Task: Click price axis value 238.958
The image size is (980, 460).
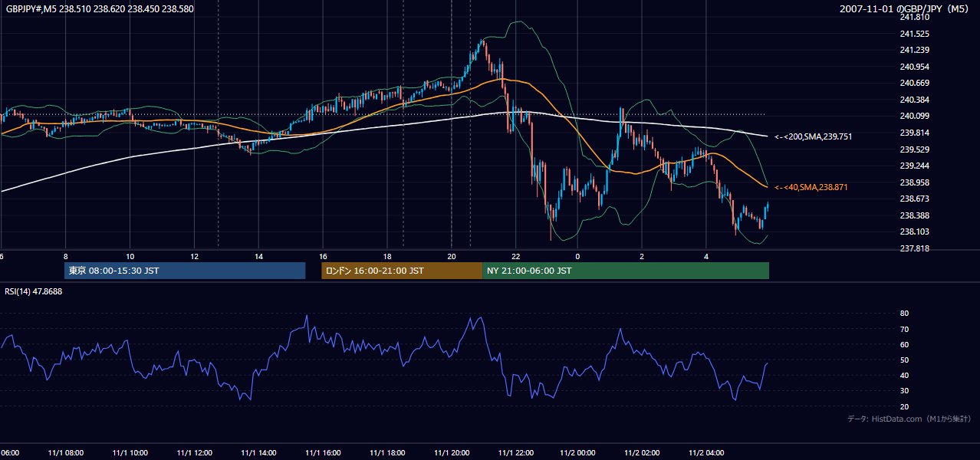Action: pyautogui.click(x=914, y=182)
